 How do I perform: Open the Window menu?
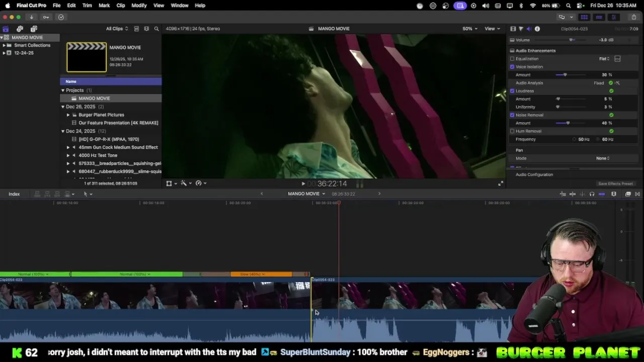[x=180, y=5]
